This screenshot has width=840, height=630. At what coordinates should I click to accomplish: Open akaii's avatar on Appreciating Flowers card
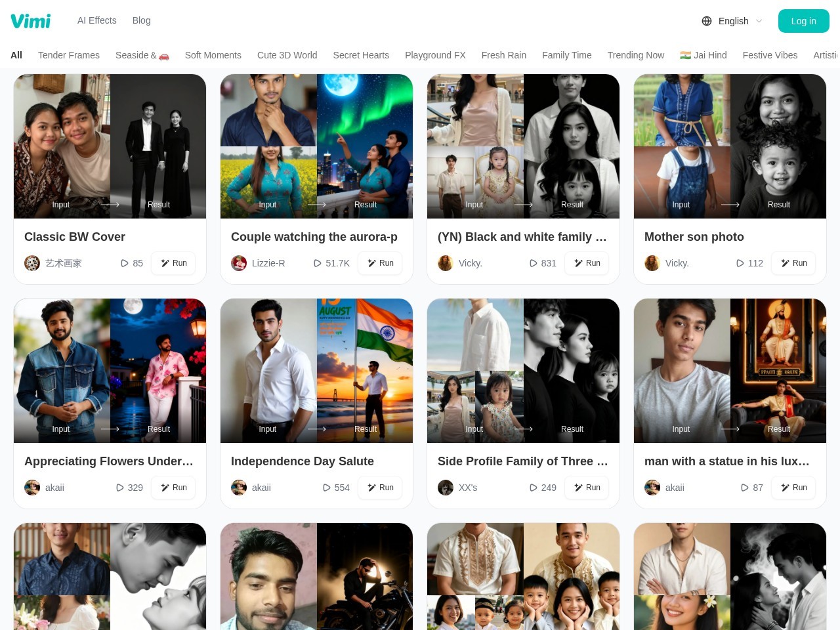pos(32,488)
